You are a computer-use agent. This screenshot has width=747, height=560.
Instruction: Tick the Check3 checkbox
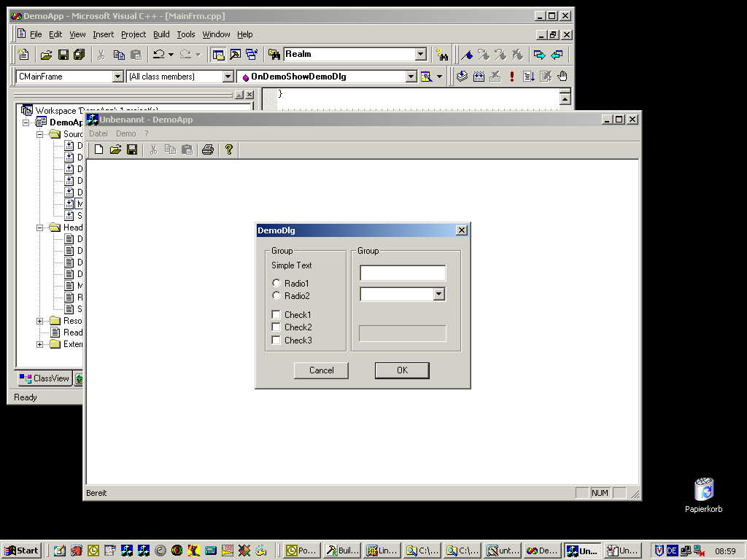point(276,340)
